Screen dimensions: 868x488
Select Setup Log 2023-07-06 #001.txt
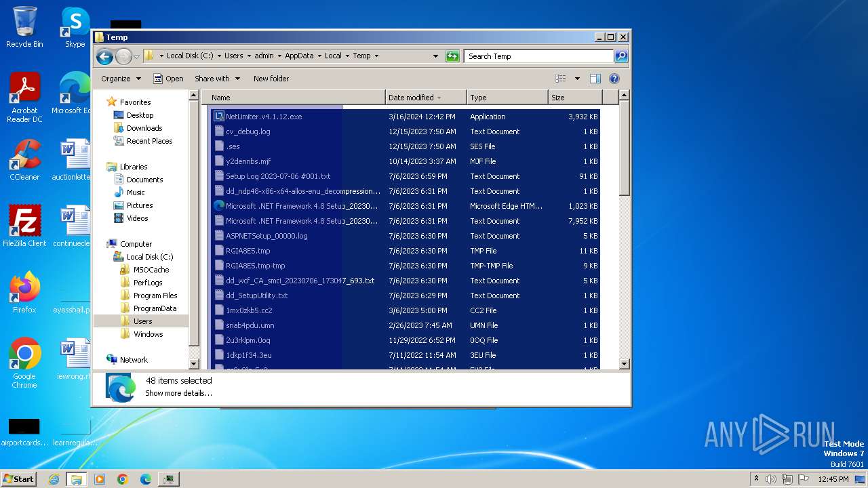pos(278,176)
